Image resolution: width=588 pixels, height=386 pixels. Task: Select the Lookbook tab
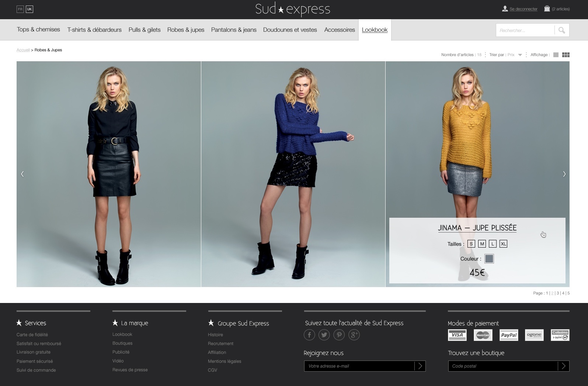click(375, 30)
